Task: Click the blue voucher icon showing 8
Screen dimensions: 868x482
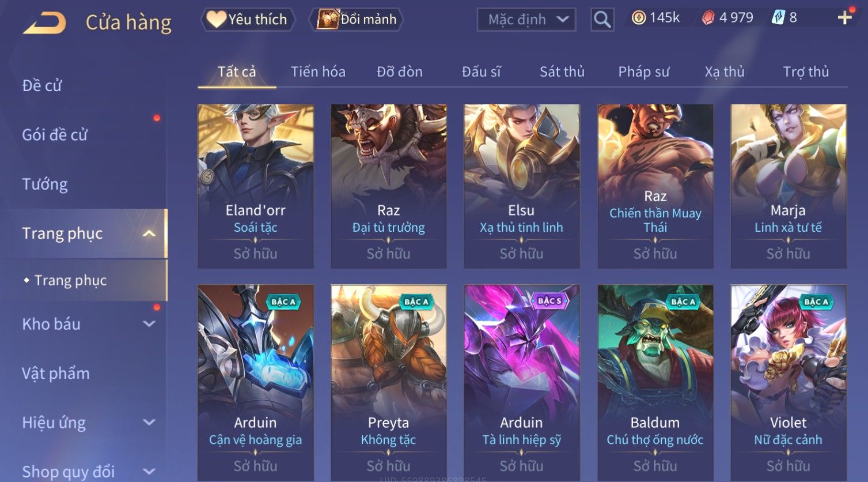Action: (x=778, y=18)
